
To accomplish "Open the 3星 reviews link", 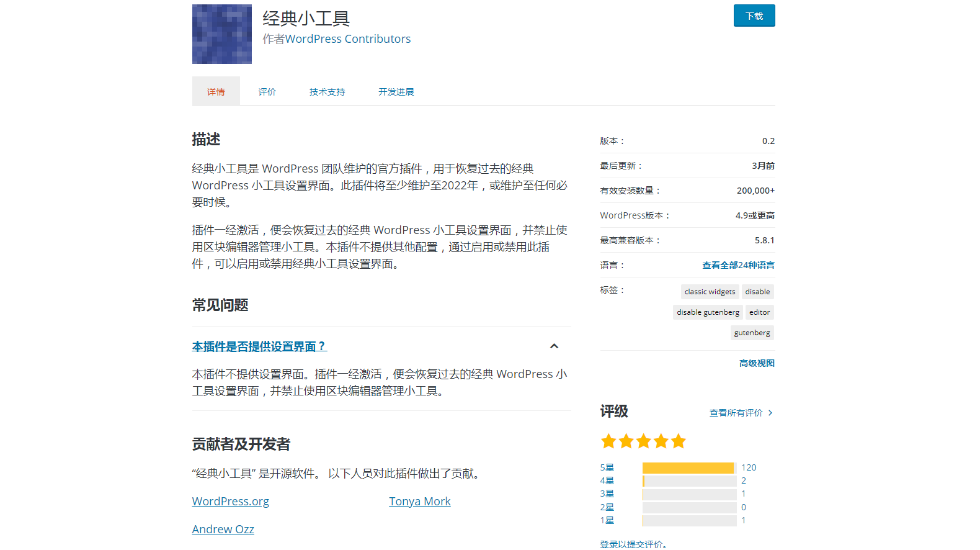I will 607,494.
